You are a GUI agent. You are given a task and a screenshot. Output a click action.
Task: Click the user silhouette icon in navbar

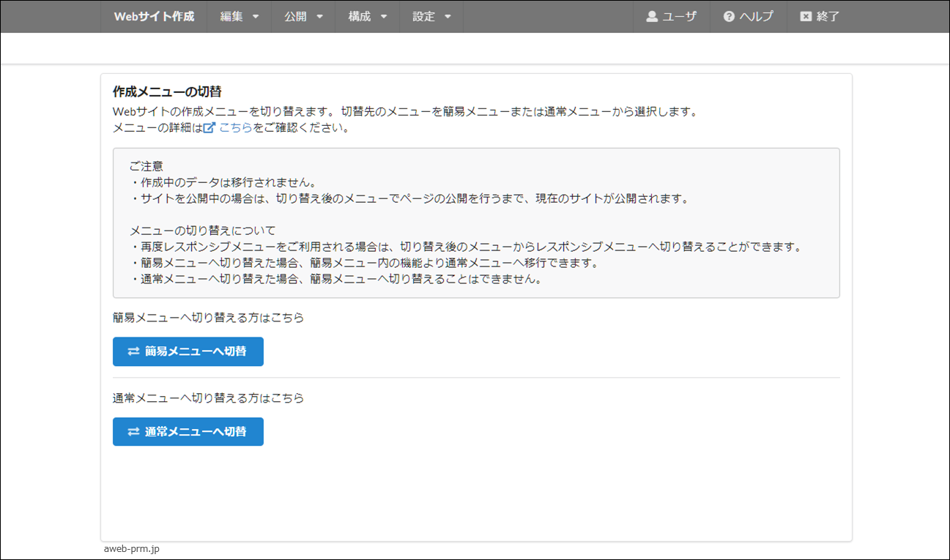pos(652,17)
